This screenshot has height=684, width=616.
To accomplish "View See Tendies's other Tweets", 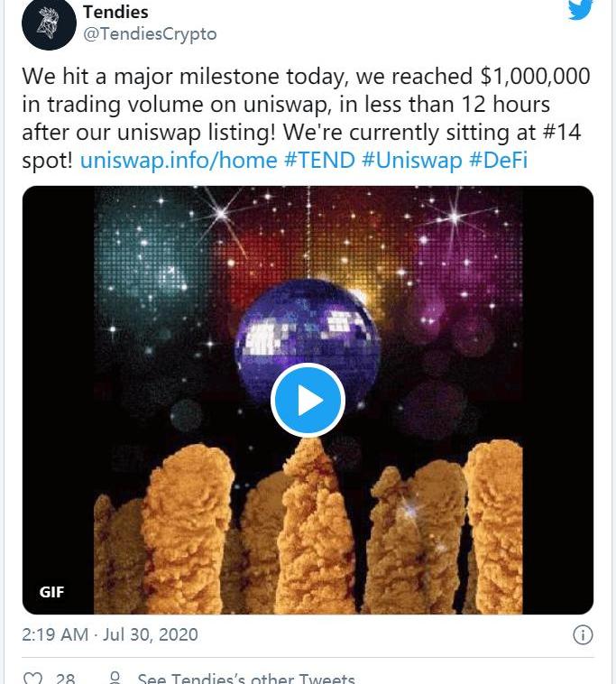I will (x=245, y=678).
